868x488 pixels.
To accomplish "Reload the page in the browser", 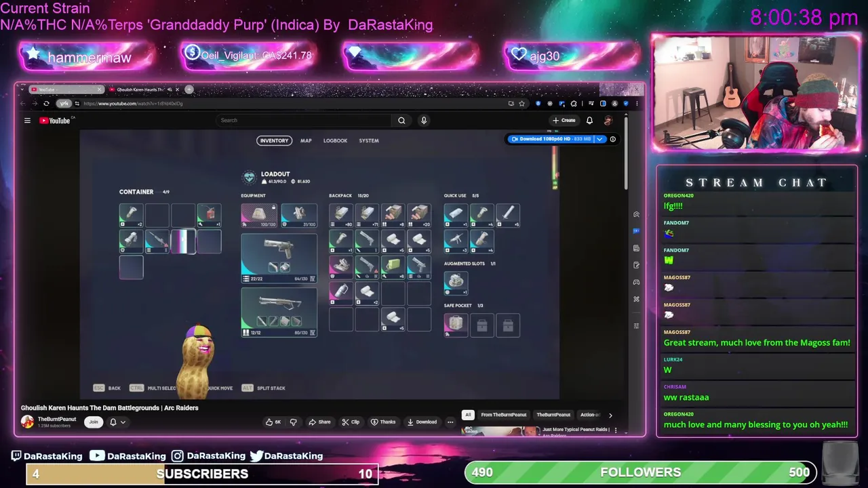I will pos(46,104).
